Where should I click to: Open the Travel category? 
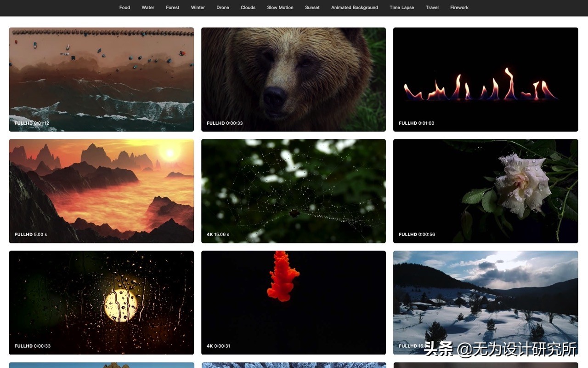pos(432,7)
